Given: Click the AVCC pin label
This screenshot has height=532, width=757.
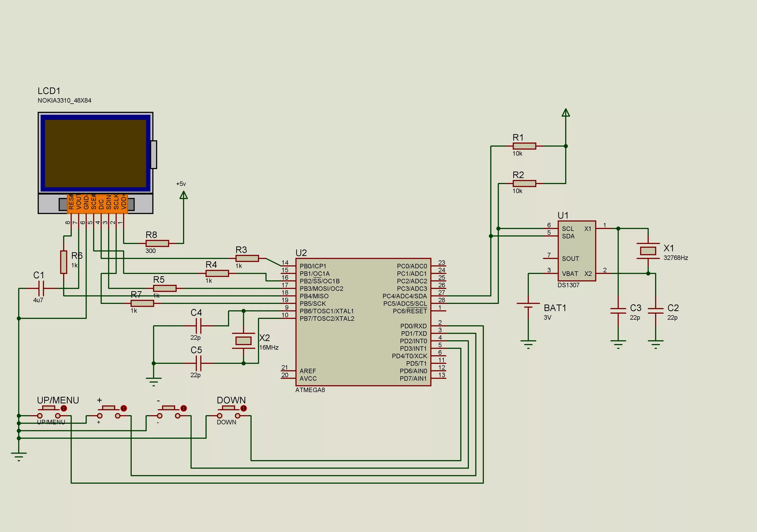Looking at the screenshot, I should [308, 378].
